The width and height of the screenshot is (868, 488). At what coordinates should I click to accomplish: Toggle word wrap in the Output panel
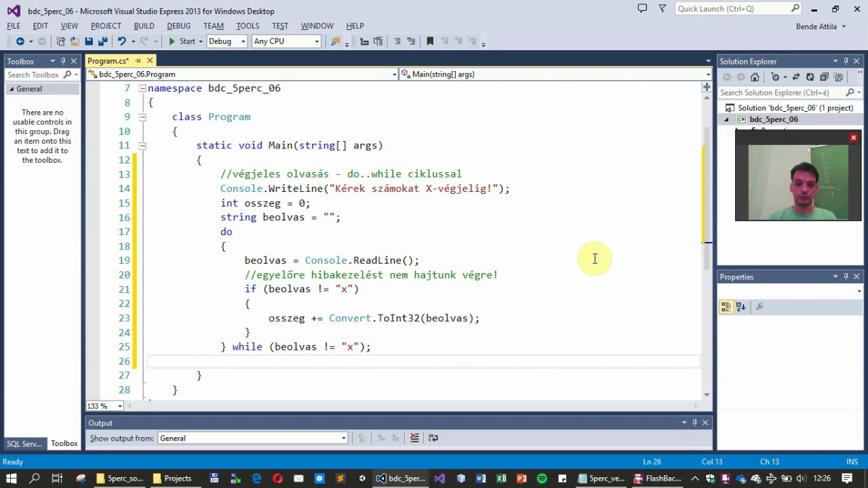pyautogui.click(x=433, y=438)
